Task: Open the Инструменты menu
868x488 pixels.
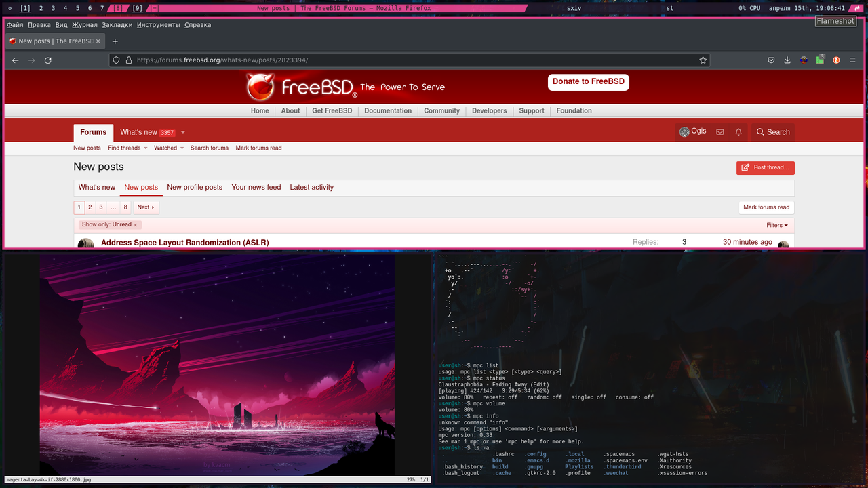Action: coord(159,25)
